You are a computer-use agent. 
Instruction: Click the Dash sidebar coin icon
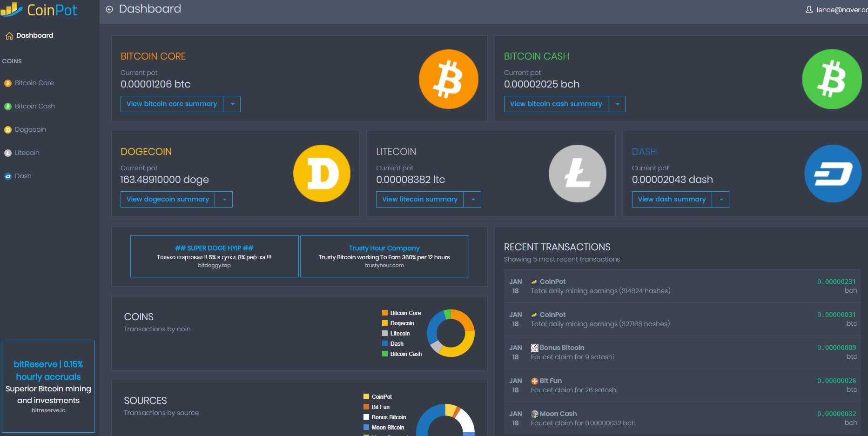tap(8, 176)
